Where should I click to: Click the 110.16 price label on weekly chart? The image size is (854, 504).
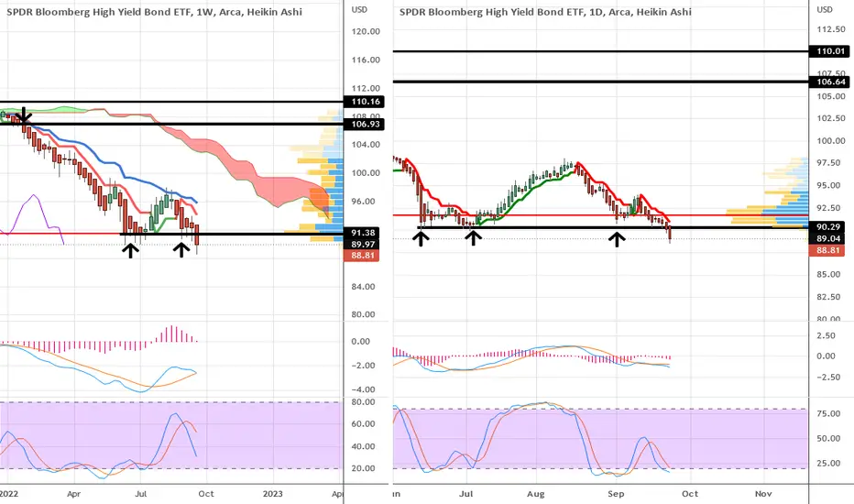point(364,102)
